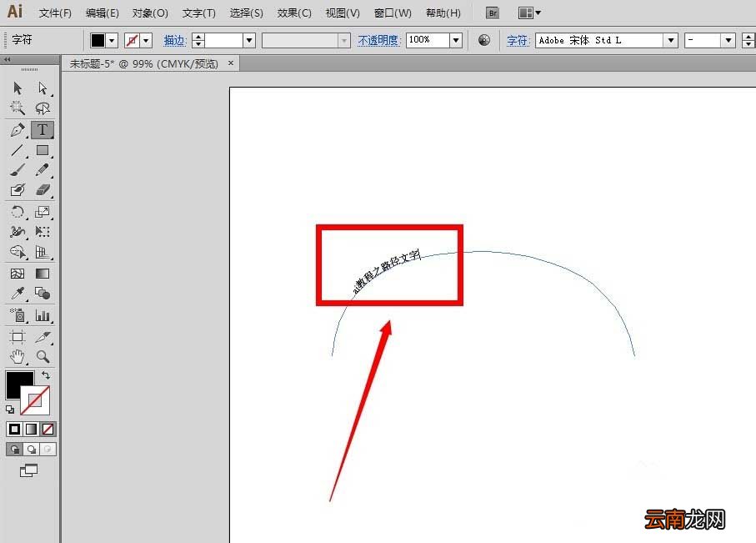This screenshot has height=543, width=756.
Task: Expand the stroke color dropdown arrow
Action: [146, 41]
